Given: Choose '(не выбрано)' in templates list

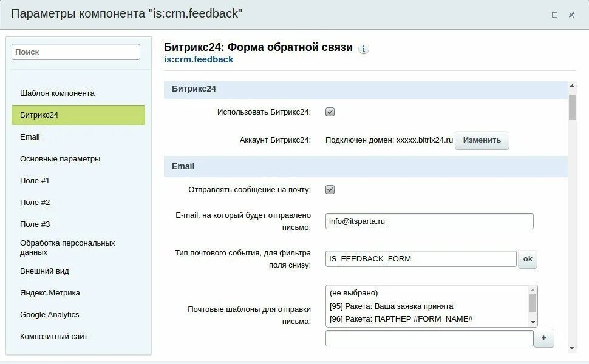Looking at the screenshot, I should 353,292.
